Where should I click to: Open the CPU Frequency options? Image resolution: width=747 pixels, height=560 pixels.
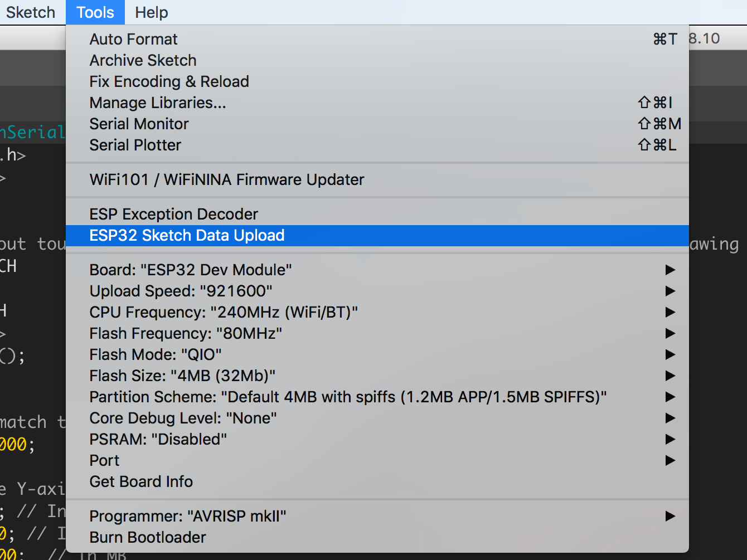pyautogui.click(x=670, y=312)
